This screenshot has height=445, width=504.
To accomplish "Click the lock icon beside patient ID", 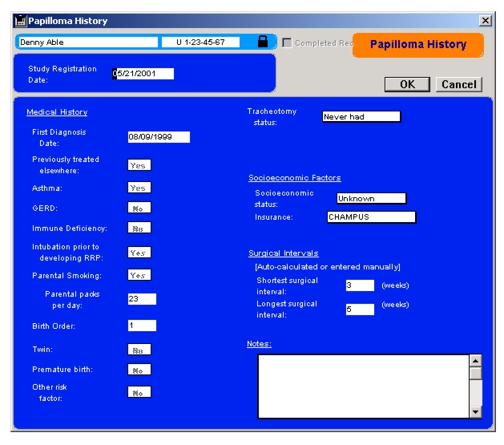I will [x=263, y=42].
